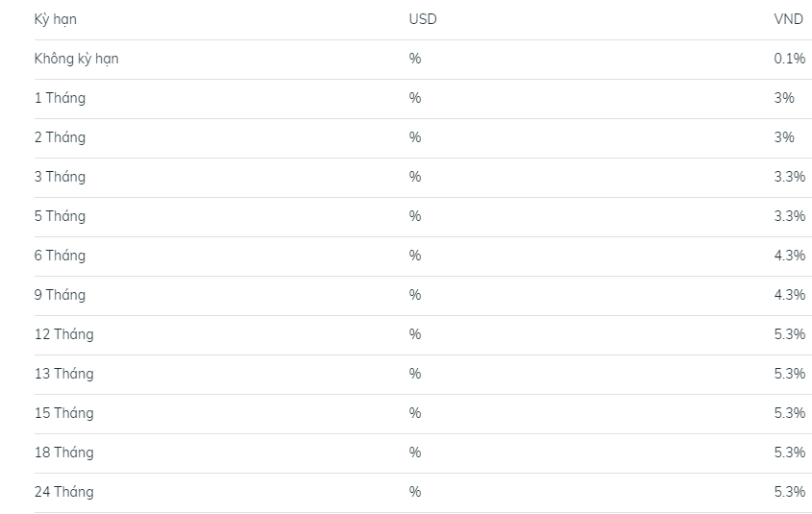
Task: Click the VND rate for 13 Tháng
Action: 789,374
